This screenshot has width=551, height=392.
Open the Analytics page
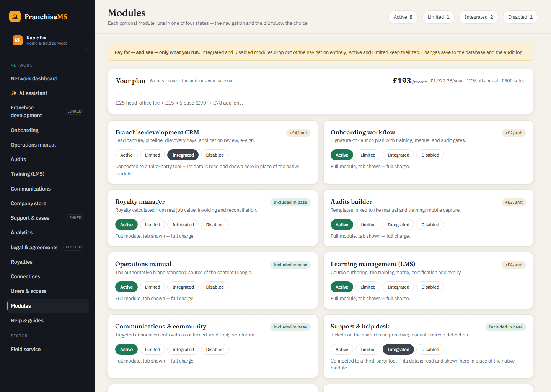[x=47, y=232]
